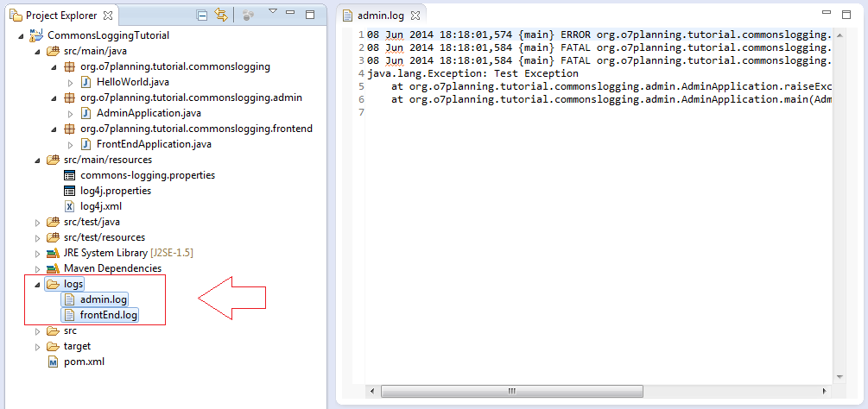Select the org.o7planning.tutorial.commonslogging.admin package
Screen dimensions: 868x409
(x=191, y=98)
